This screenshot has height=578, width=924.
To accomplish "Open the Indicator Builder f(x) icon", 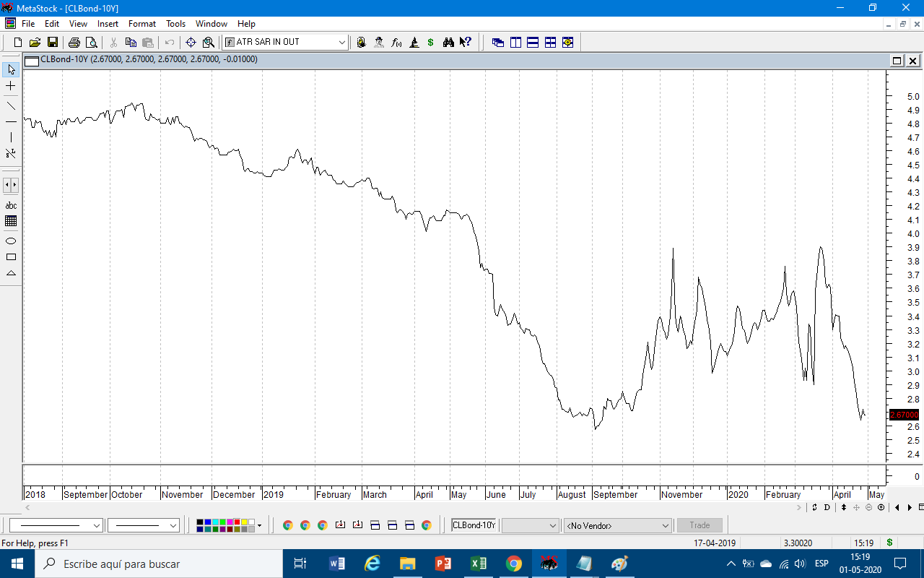I will pyautogui.click(x=396, y=43).
